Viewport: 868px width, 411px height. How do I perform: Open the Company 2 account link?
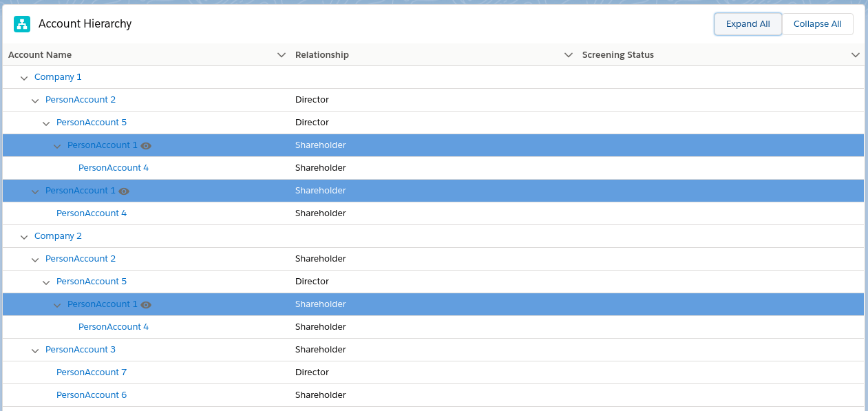coord(58,236)
